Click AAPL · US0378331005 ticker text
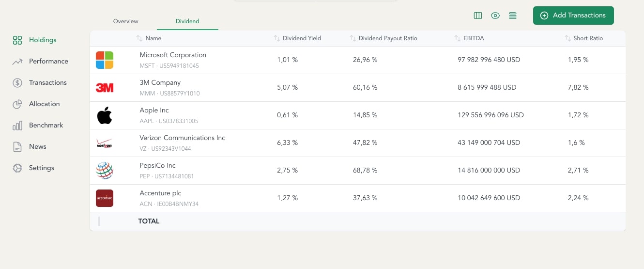Viewport: 644px width, 269px height. tap(169, 121)
